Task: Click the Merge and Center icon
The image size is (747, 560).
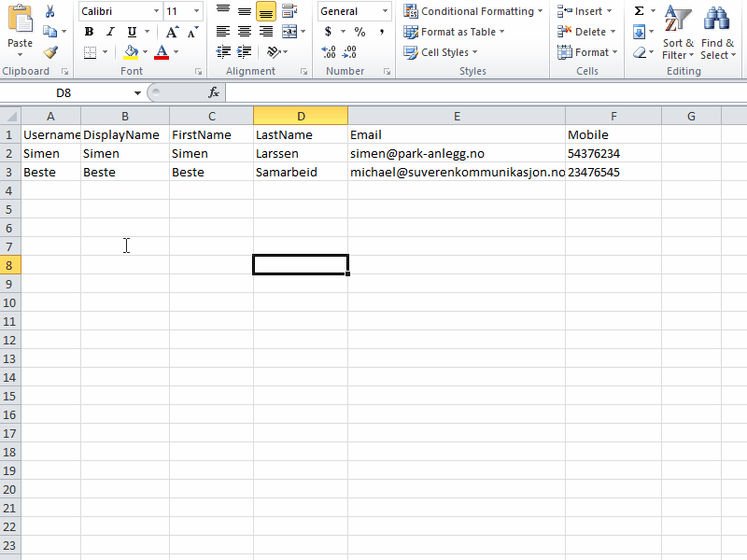Action: [x=289, y=32]
